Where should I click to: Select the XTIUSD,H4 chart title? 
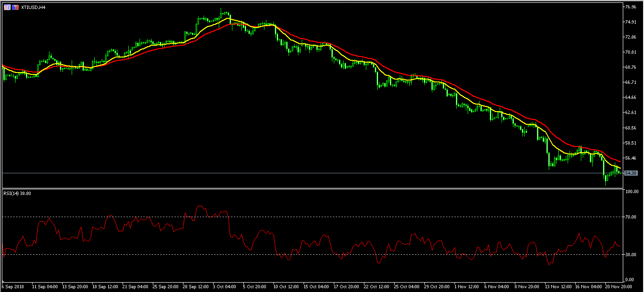click(x=33, y=7)
